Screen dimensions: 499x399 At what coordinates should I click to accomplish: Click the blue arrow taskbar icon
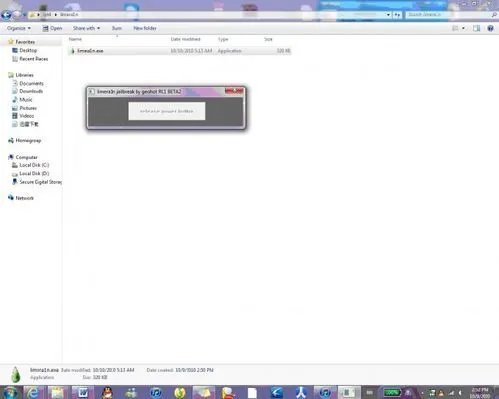click(x=277, y=392)
